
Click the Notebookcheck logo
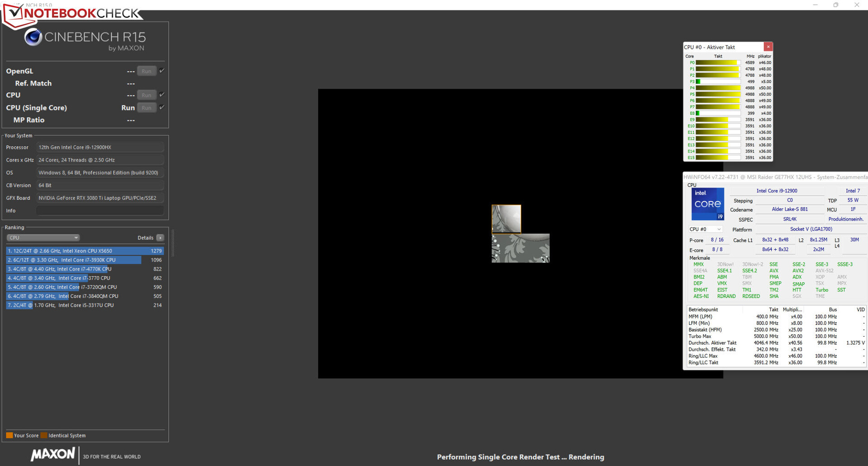[x=72, y=14]
